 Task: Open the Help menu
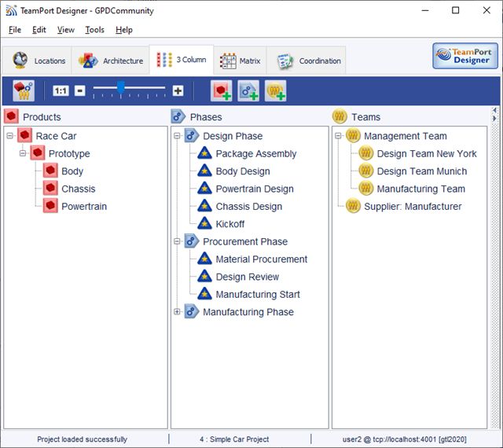click(124, 30)
